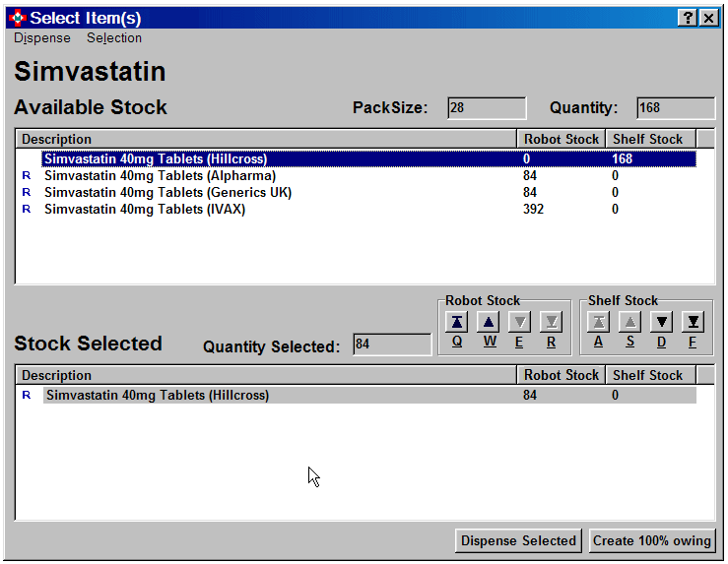
Task: Click the PackSize field
Action: (x=487, y=108)
